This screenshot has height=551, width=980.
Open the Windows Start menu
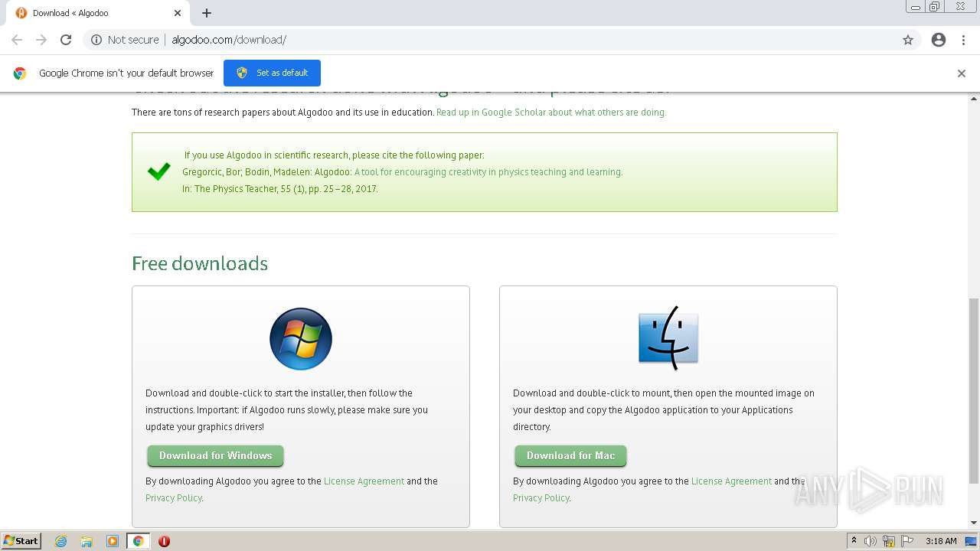pos(21,541)
